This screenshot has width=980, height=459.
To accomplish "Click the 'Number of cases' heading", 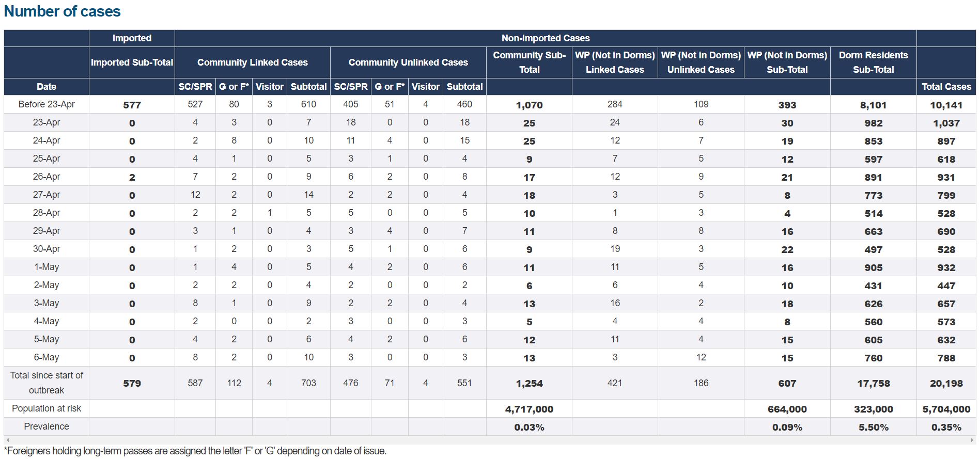I will point(62,11).
